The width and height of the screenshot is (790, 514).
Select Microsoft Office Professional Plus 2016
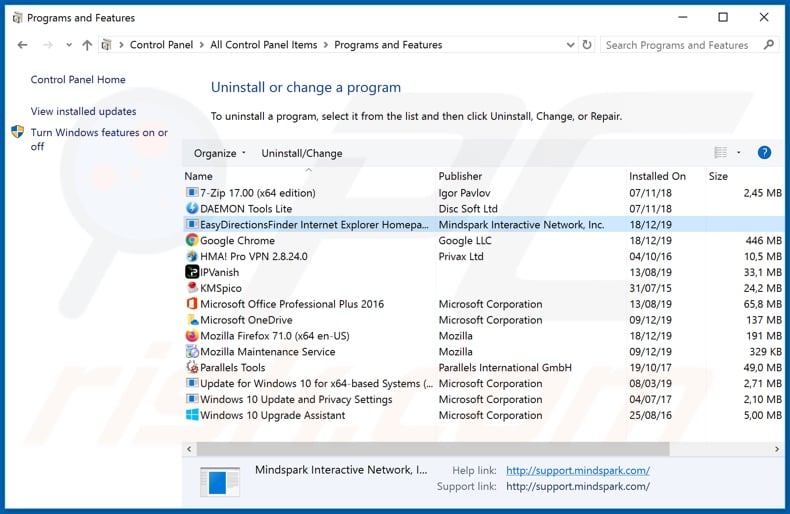[292, 304]
